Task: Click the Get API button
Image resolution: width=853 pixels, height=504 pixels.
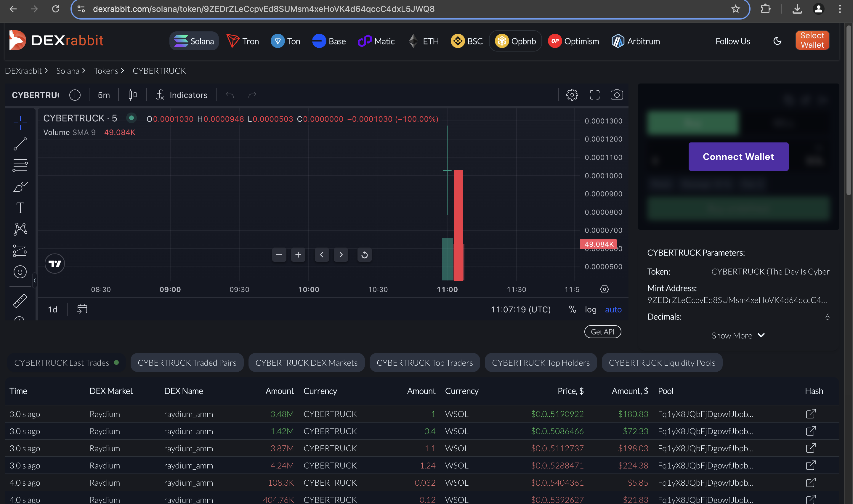Action: pos(603,332)
